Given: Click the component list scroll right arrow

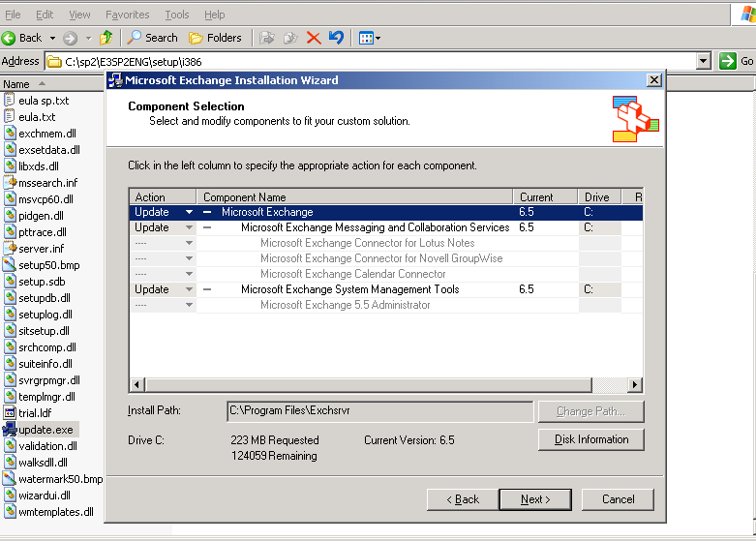Looking at the screenshot, I should pyautogui.click(x=634, y=384).
